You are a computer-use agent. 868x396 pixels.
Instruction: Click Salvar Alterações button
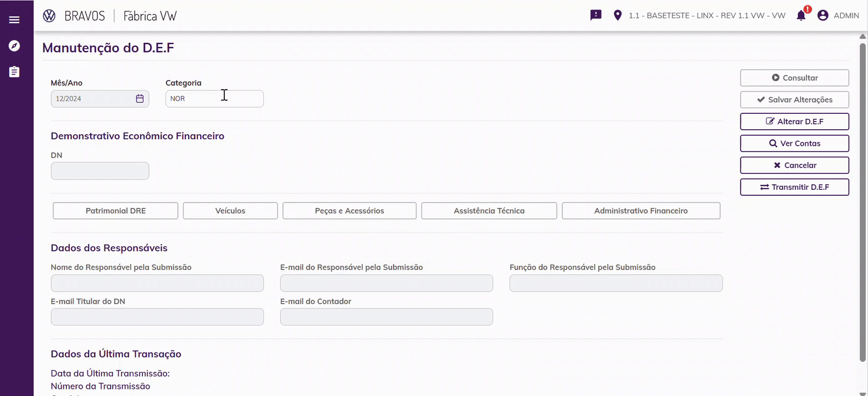(794, 100)
